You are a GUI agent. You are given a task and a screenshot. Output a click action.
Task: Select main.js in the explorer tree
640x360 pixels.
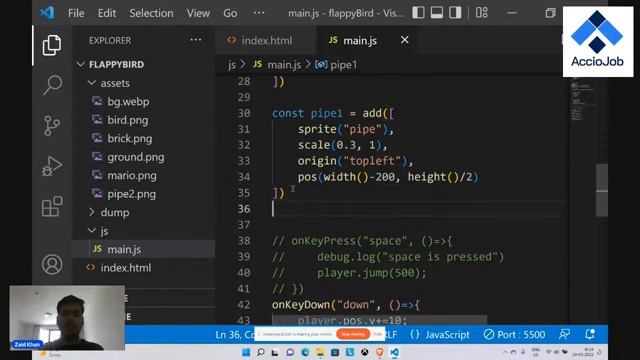(144, 249)
